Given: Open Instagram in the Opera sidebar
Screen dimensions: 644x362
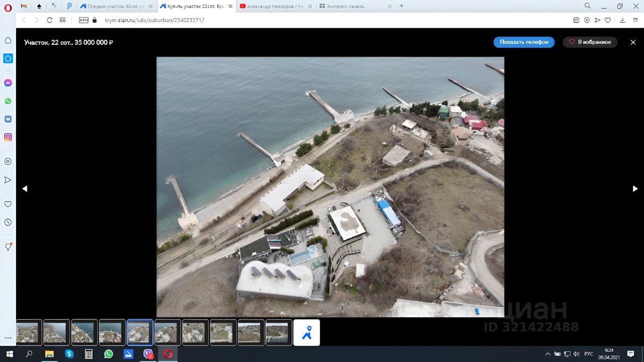Looking at the screenshot, I should (8, 137).
